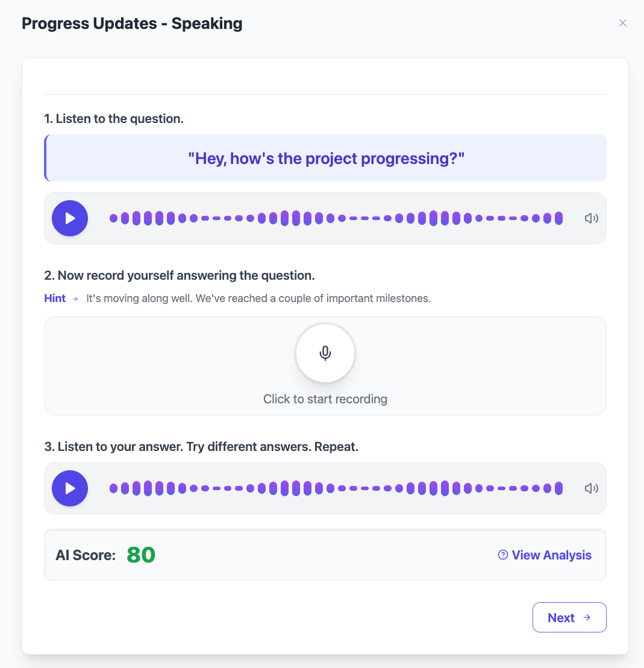Click the Hint link
Viewport: 644px width, 668px height.
[55, 298]
